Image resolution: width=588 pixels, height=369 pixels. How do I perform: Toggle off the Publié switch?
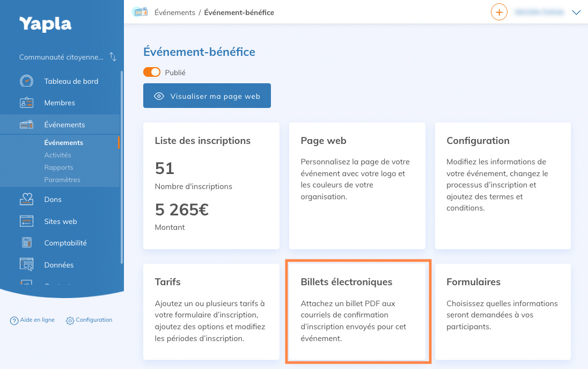click(x=151, y=71)
